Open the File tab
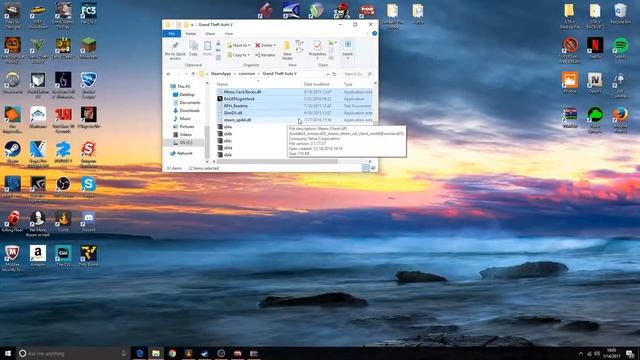 pos(172,33)
